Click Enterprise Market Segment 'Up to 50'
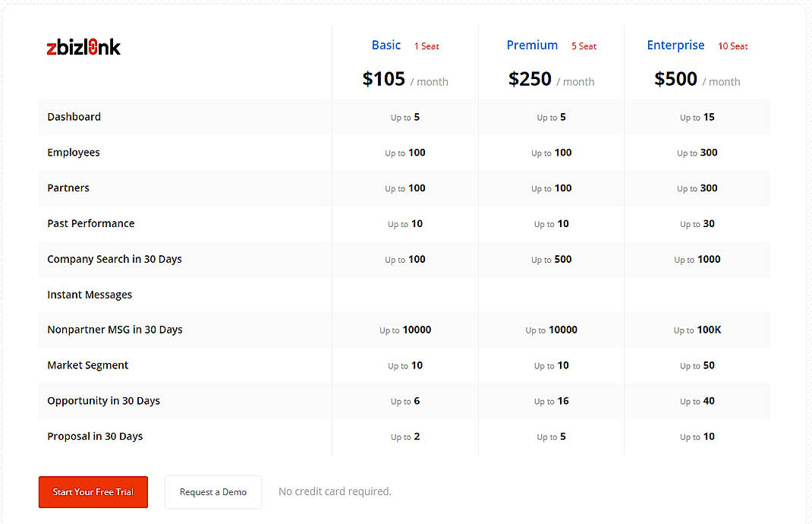This screenshot has height=524, width=812. click(x=697, y=365)
